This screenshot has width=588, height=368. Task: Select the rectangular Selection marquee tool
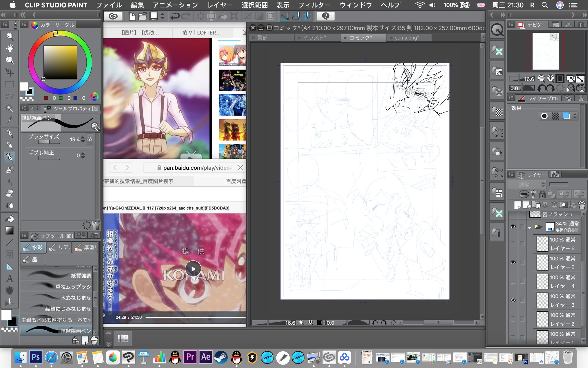10,84
